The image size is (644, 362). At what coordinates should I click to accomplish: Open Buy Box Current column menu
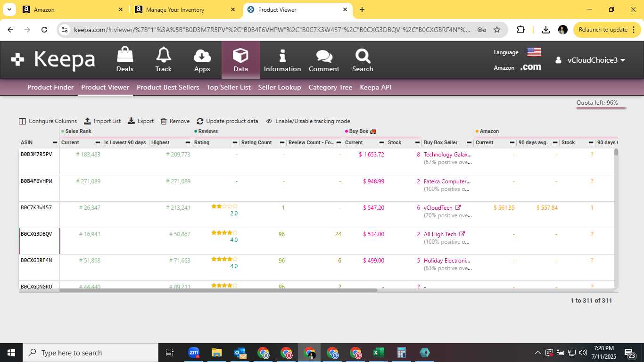tap(382, 142)
